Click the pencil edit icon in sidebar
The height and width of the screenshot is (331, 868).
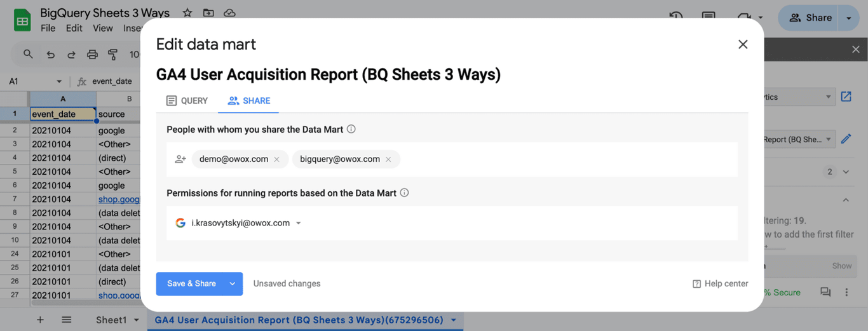846,138
